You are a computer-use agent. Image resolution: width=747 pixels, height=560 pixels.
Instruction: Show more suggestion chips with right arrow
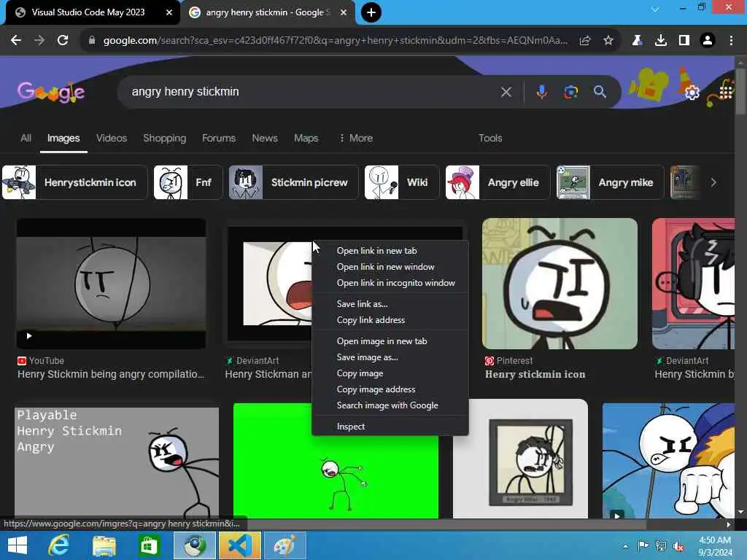[x=713, y=182]
